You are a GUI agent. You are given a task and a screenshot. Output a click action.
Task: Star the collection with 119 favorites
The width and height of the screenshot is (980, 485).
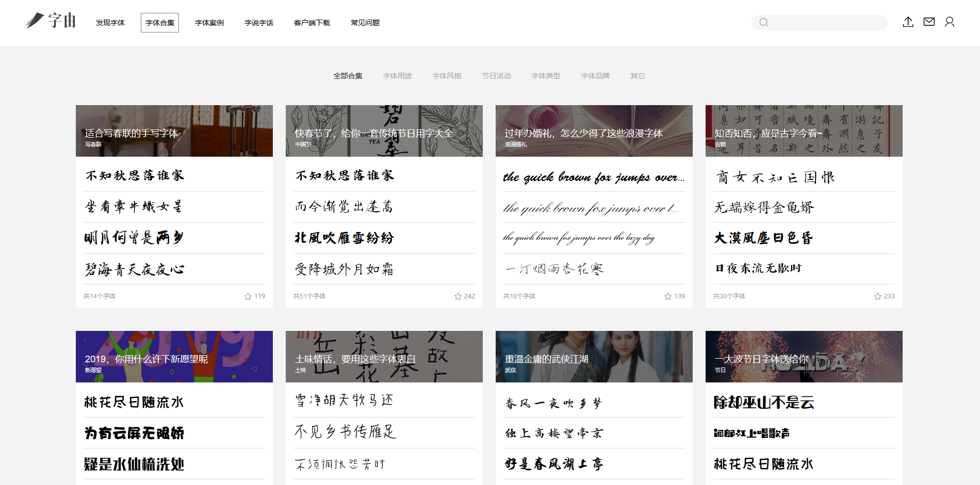(x=248, y=296)
